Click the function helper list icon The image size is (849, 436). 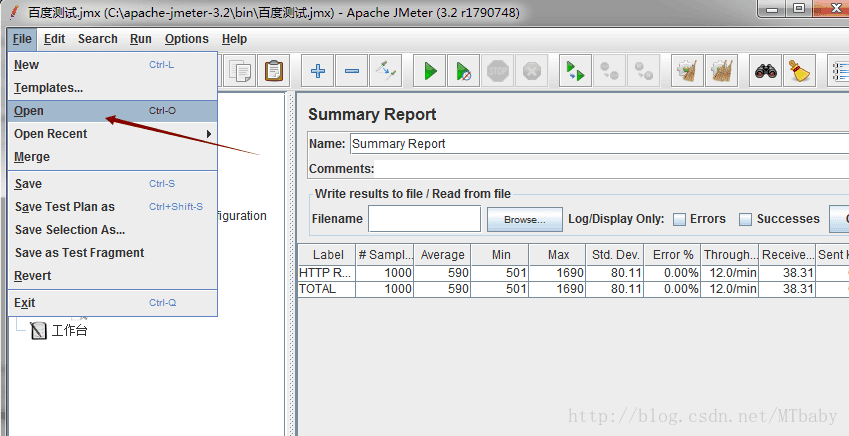[838, 71]
